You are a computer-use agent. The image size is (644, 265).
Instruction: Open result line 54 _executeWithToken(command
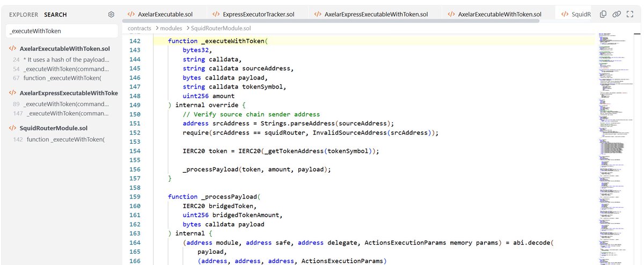click(x=61, y=69)
